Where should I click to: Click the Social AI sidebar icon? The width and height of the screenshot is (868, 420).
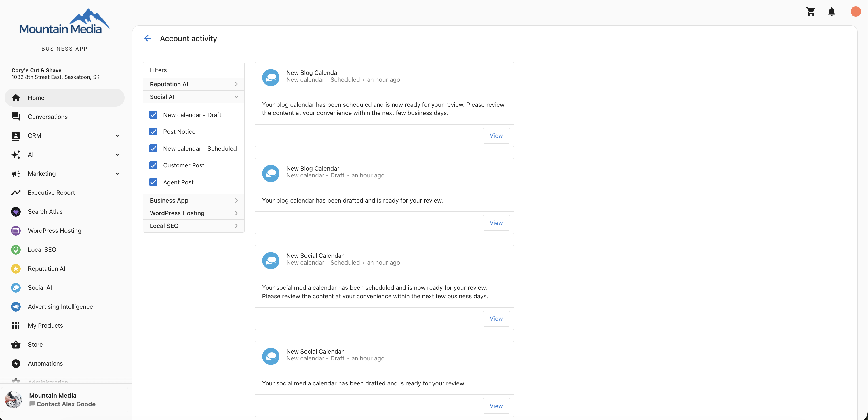pyautogui.click(x=16, y=288)
